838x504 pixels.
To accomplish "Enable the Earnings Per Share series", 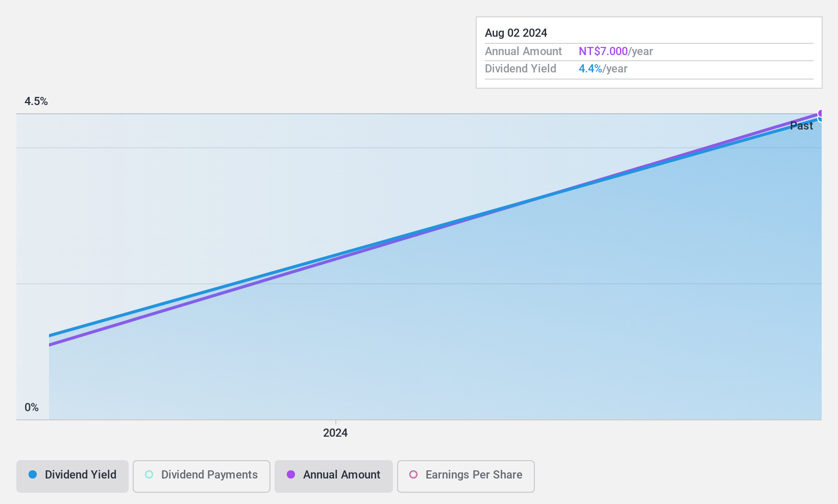I will pyautogui.click(x=466, y=476).
